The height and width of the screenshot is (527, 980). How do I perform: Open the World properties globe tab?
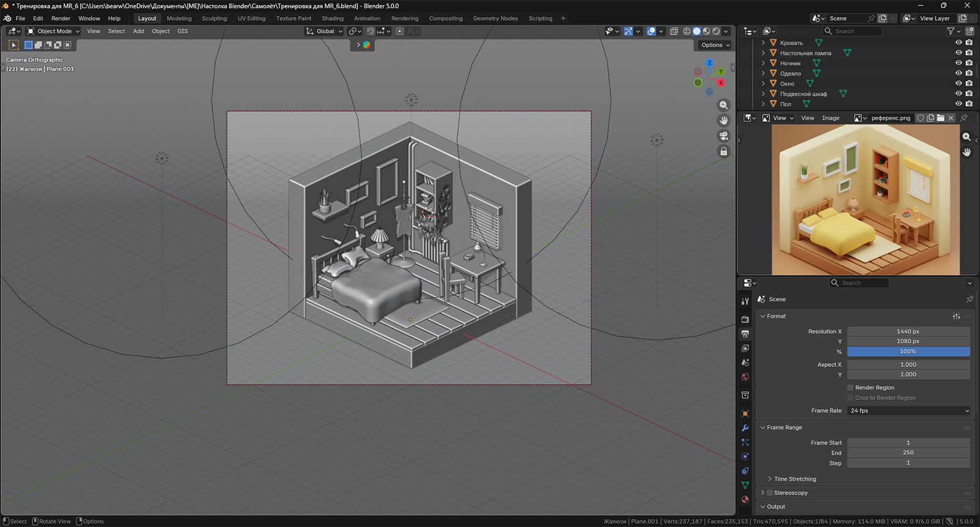coord(745,377)
